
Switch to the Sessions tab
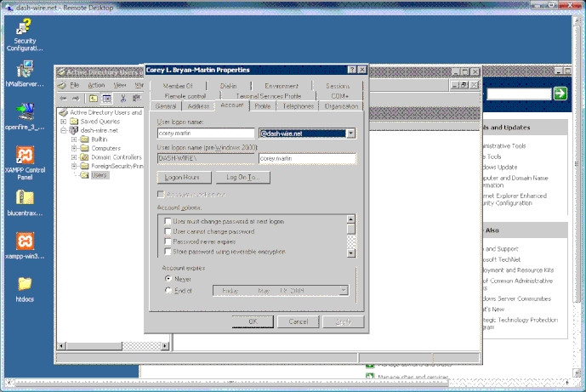click(338, 86)
